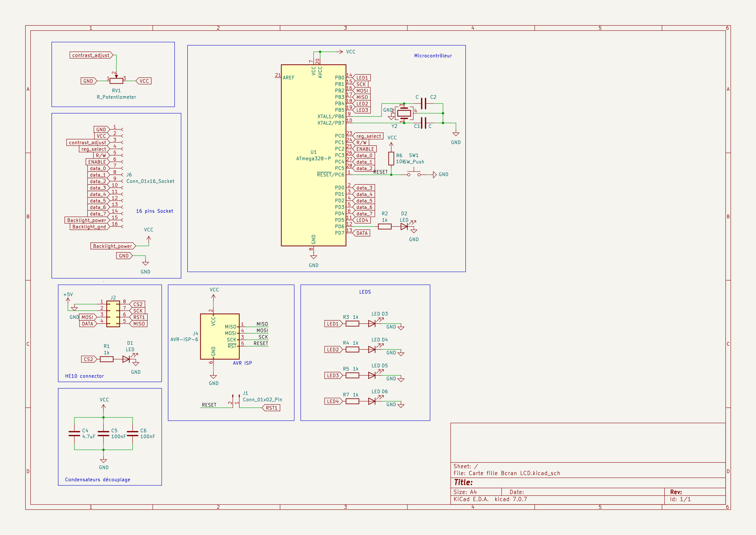Screen dimensions: 756x535
Task: Click the LED3 label on pin PB5
Action: click(361, 110)
